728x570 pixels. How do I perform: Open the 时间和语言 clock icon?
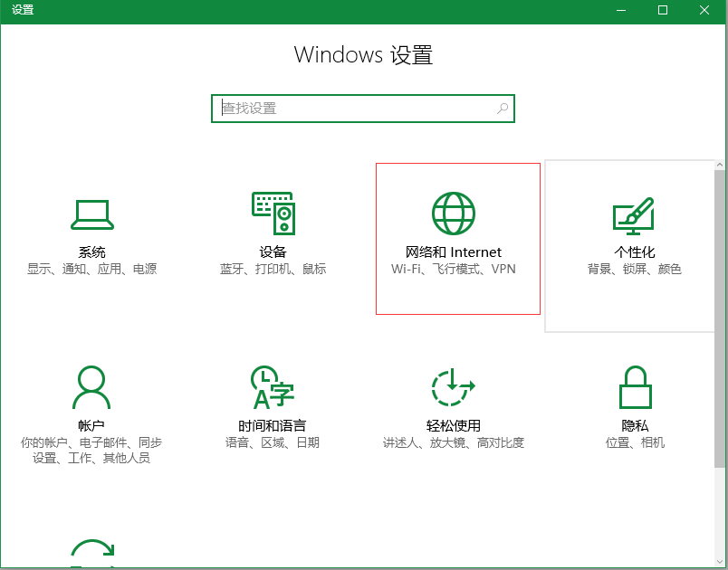pos(273,387)
